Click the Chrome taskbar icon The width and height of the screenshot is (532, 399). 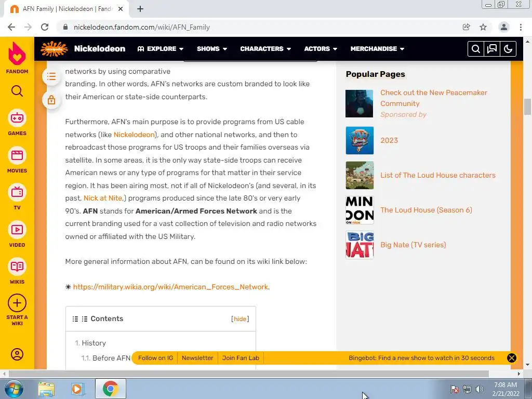110,389
